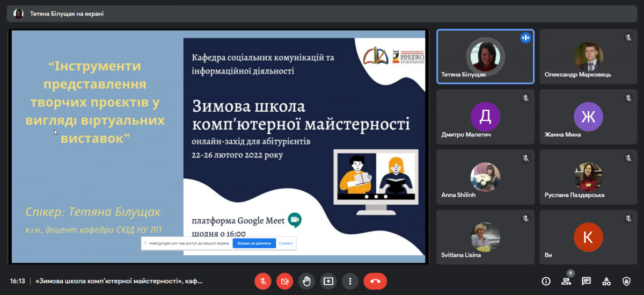
Task: Click muted mic icon on Anna Shilinh tile
Action: [x=525, y=158]
